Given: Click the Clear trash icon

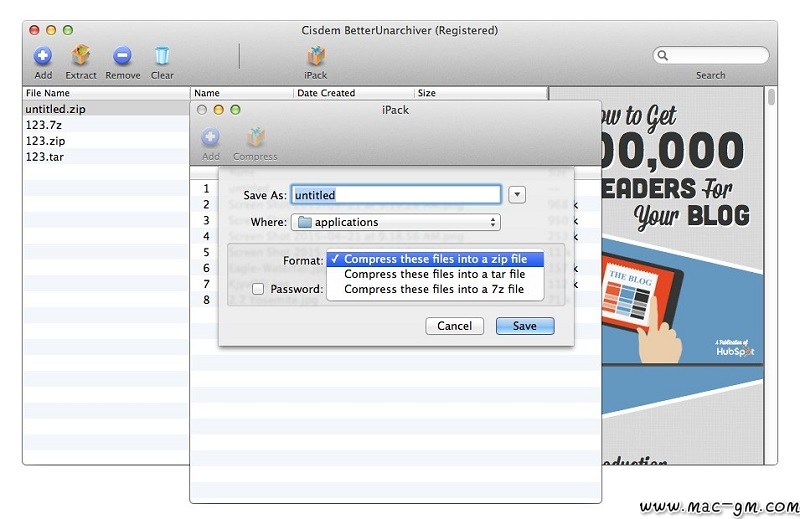Looking at the screenshot, I should [x=162, y=56].
